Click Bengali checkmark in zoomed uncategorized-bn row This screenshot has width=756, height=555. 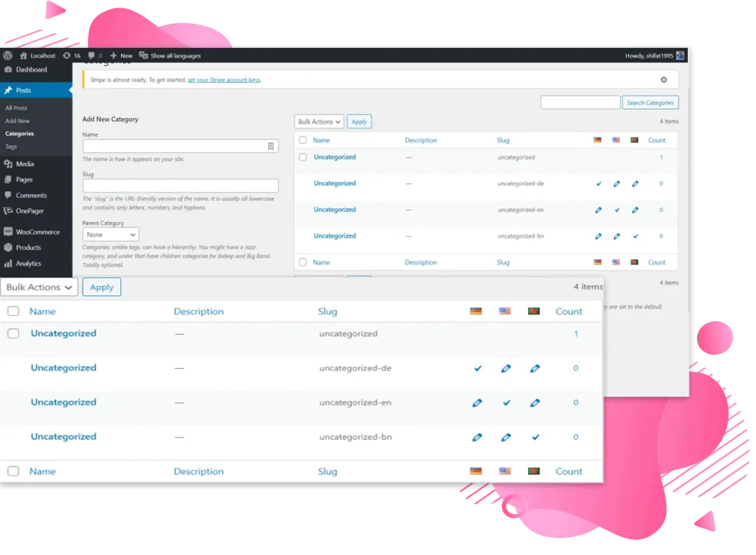pyautogui.click(x=535, y=438)
